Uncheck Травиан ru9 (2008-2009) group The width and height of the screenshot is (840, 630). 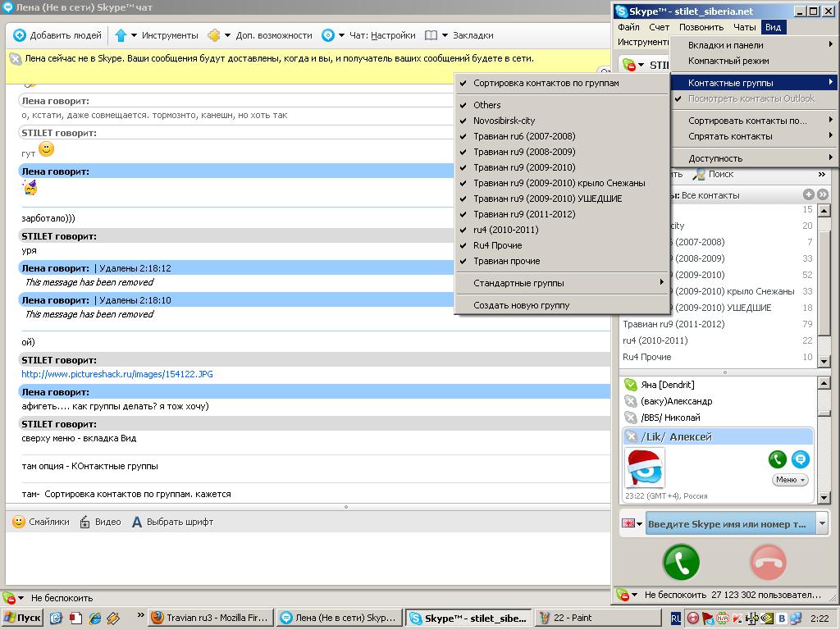[561, 152]
